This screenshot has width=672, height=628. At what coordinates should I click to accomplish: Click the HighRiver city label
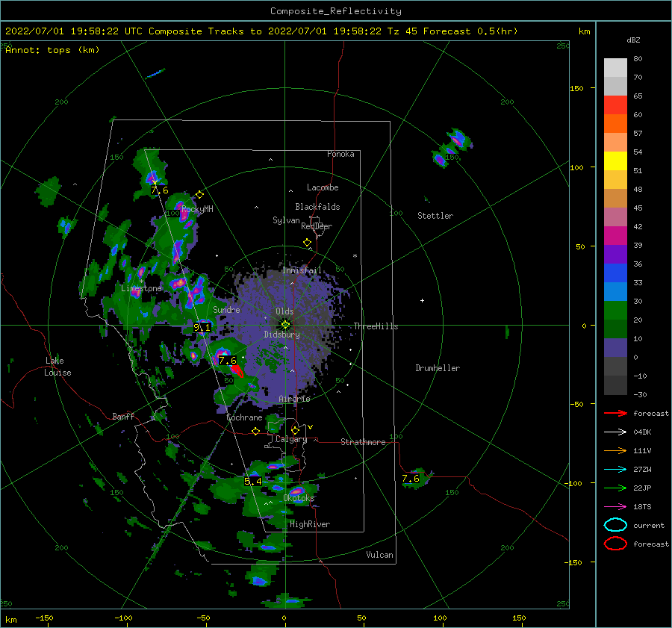pyautogui.click(x=310, y=524)
